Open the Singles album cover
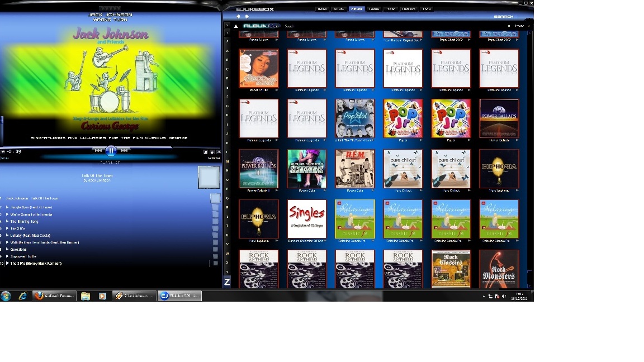Viewport: 644px width, 362px height. (307, 219)
